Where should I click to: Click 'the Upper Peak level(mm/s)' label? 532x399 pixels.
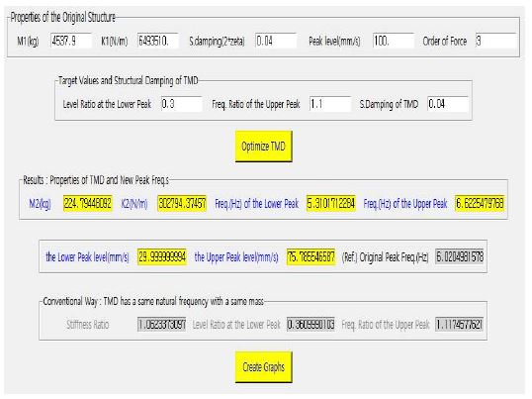[236, 257]
